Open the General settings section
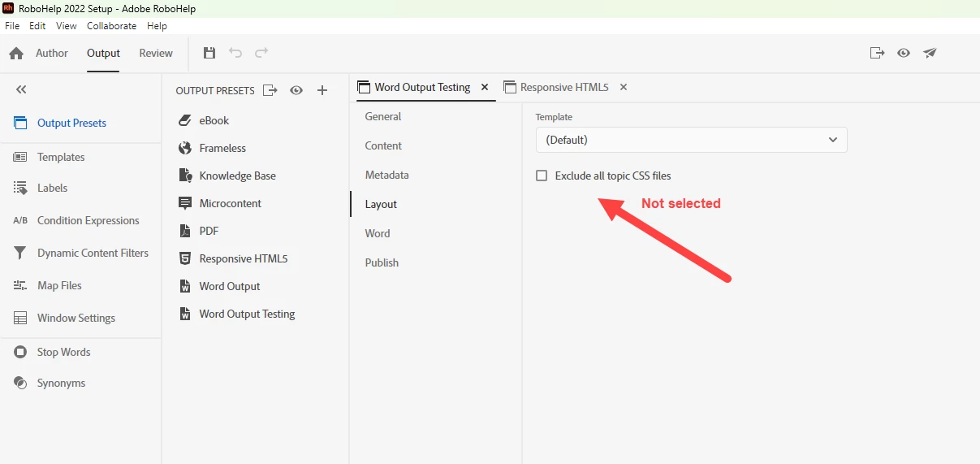Image resolution: width=980 pixels, height=464 pixels. 383,116
